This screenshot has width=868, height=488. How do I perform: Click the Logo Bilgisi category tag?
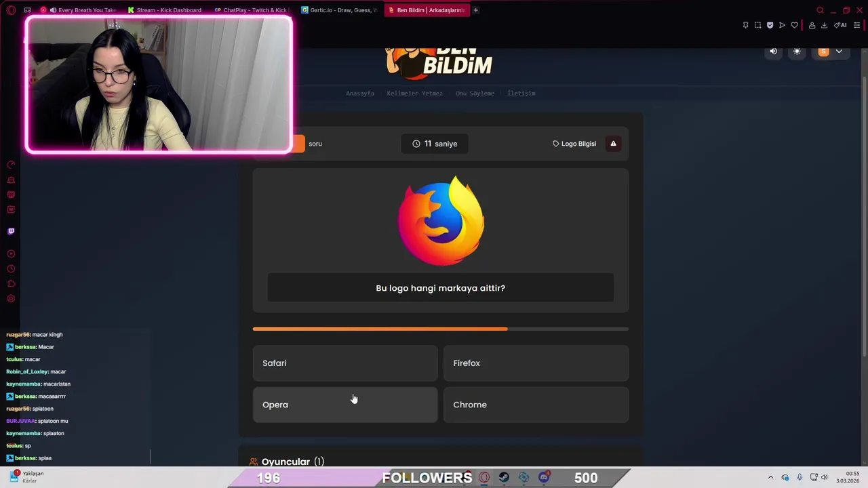click(x=574, y=144)
